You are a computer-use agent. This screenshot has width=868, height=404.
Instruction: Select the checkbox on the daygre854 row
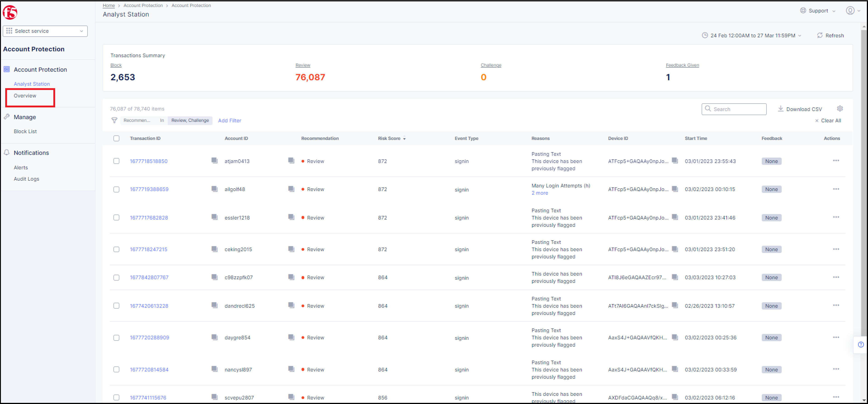pos(116,338)
